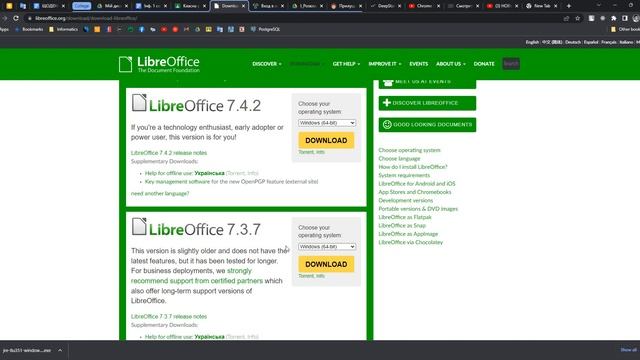The image size is (640, 360).
Task: Open the Development versions link
Action: tap(406, 200)
